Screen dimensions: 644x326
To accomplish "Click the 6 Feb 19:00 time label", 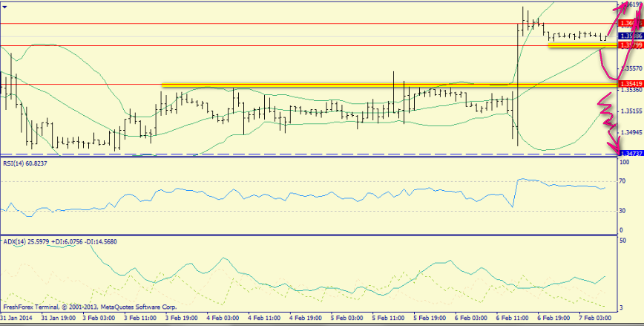I will click(x=554, y=318).
